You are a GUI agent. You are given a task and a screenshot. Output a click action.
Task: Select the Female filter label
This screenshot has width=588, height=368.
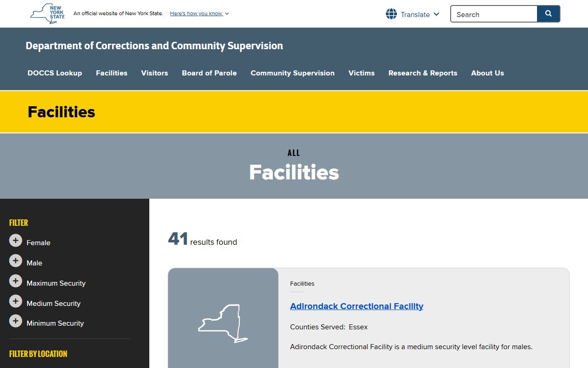click(x=39, y=243)
